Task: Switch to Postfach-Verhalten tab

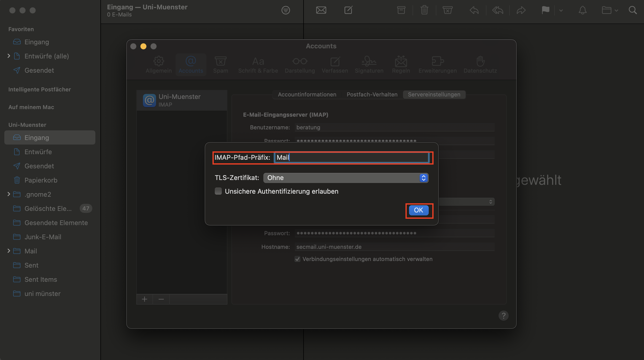Action: [372, 94]
